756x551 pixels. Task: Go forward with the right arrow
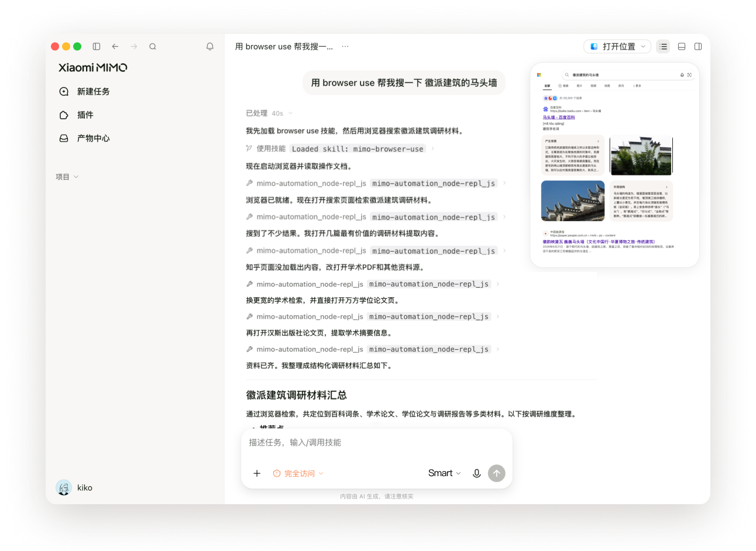[x=134, y=46]
